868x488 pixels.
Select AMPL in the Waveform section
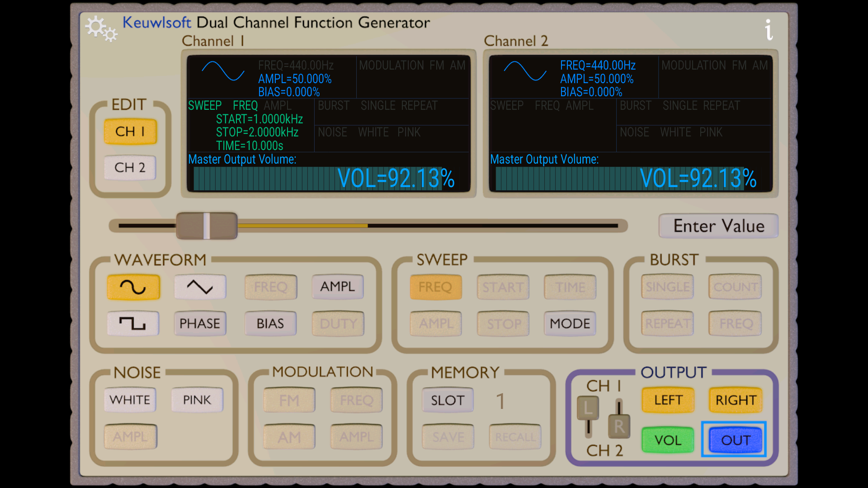[x=337, y=286]
